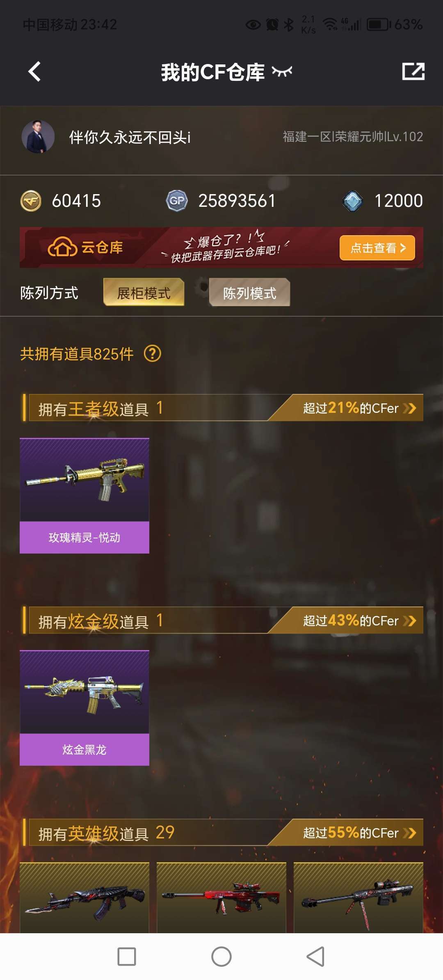Tap the gold CF coin icon
The width and height of the screenshot is (443, 980).
pyautogui.click(x=31, y=201)
